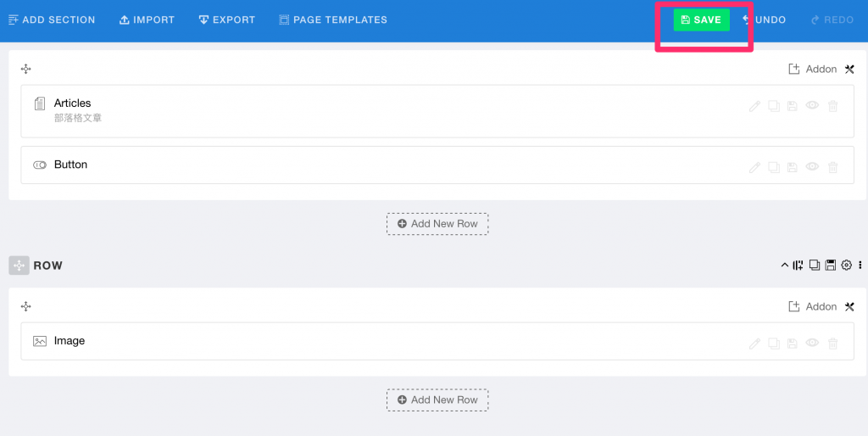Click Addon to add one above Articles
The height and width of the screenshot is (436, 868).
813,69
